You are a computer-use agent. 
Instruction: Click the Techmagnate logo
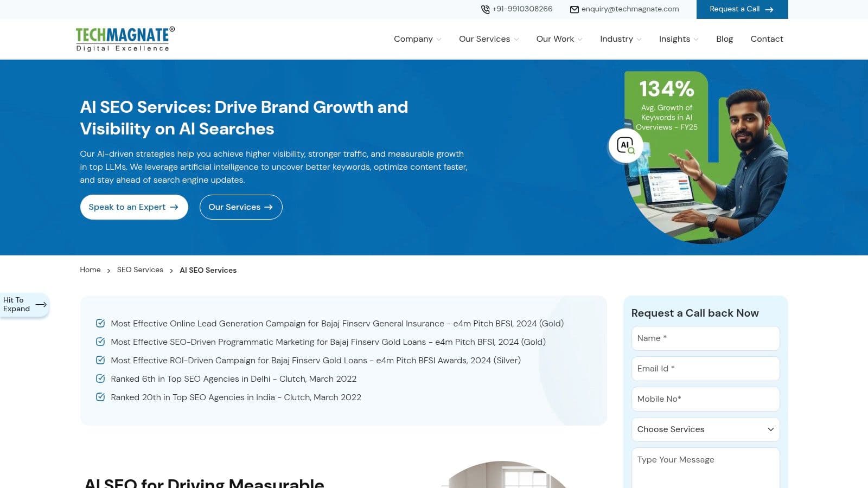pyautogui.click(x=125, y=39)
